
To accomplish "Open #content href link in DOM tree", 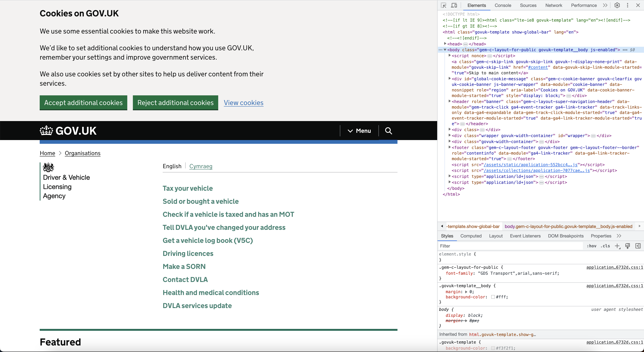I will pyautogui.click(x=538, y=67).
